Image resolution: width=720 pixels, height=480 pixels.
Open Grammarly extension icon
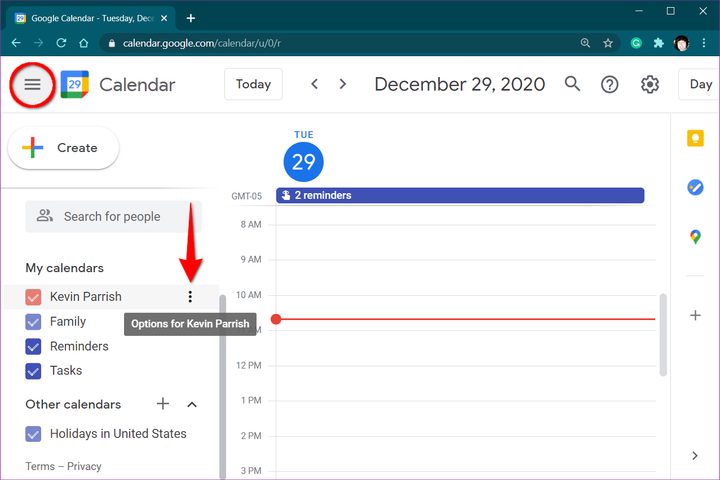pos(636,43)
